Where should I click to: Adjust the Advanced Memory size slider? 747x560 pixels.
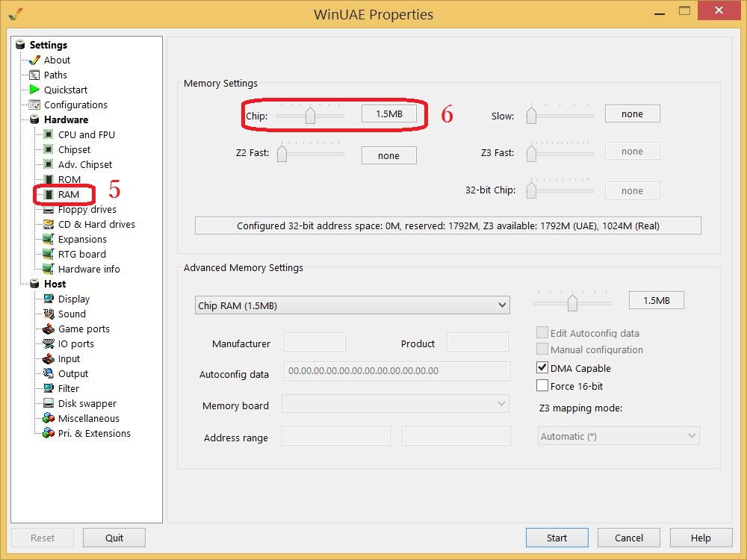coord(572,302)
